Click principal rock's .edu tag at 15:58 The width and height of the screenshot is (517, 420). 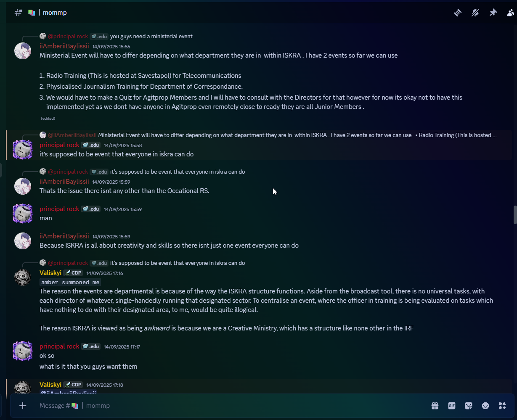tap(90, 145)
